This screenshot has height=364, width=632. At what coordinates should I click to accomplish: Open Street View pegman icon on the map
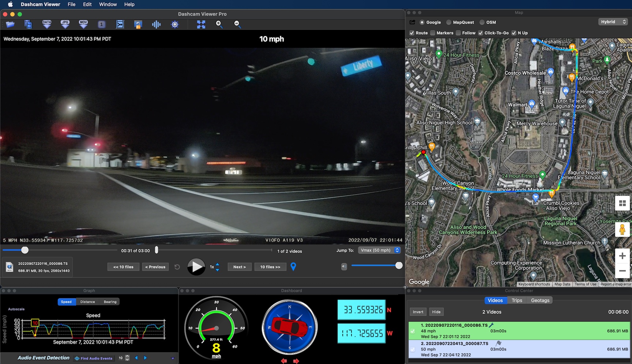[622, 230]
